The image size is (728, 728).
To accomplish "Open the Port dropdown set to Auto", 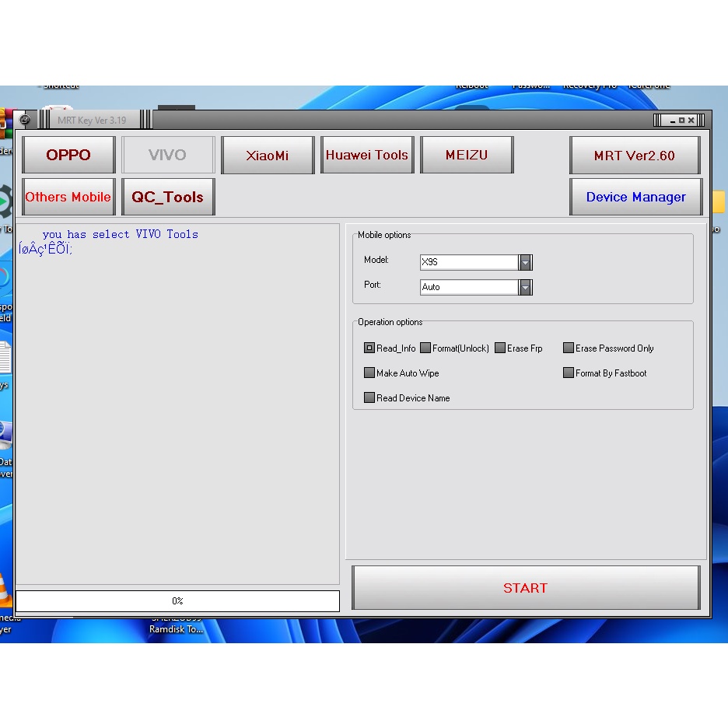I will coord(526,288).
